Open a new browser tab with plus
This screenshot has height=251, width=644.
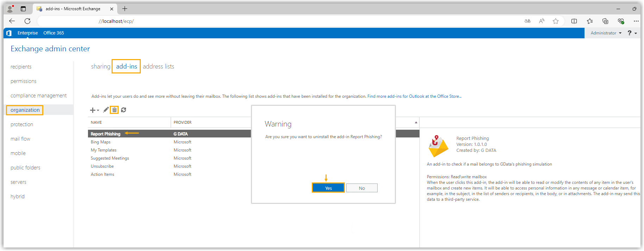125,9
